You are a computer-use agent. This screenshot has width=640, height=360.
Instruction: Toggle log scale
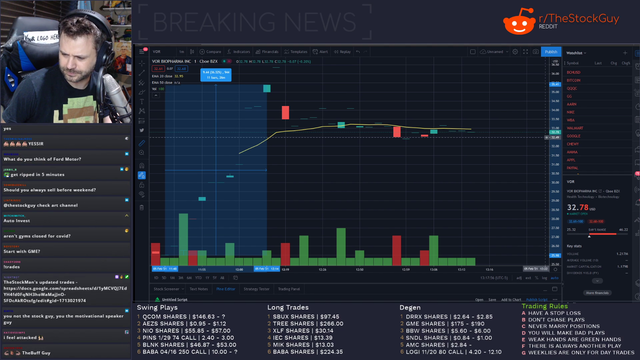pyautogui.click(x=544, y=278)
